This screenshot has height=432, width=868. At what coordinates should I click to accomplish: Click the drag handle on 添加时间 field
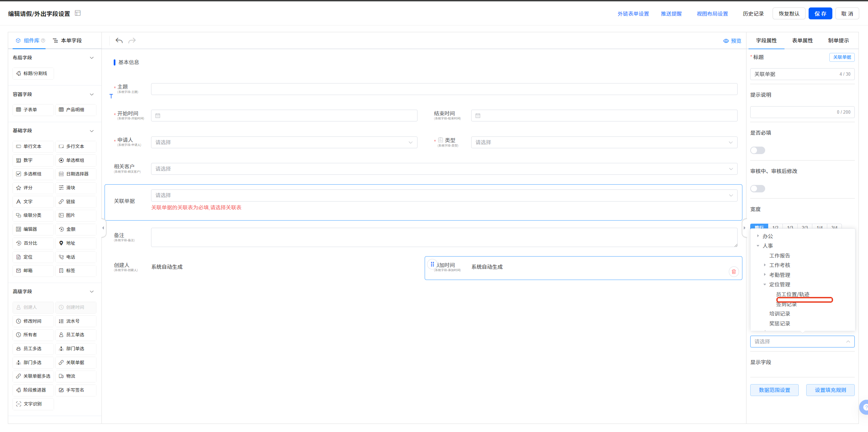432,264
